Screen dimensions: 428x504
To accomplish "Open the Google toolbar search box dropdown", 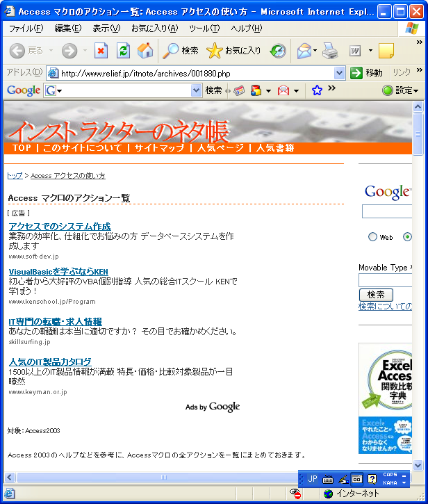I will pyautogui.click(x=196, y=90).
